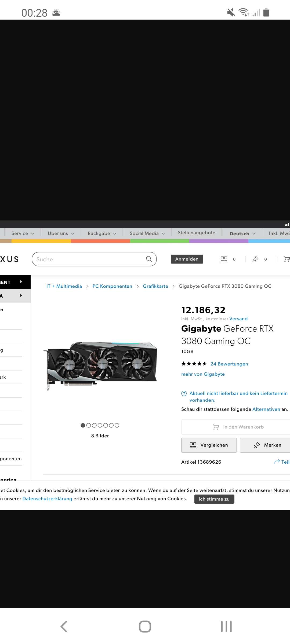
Task: Select the fourth image dot
Action: coord(100,425)
